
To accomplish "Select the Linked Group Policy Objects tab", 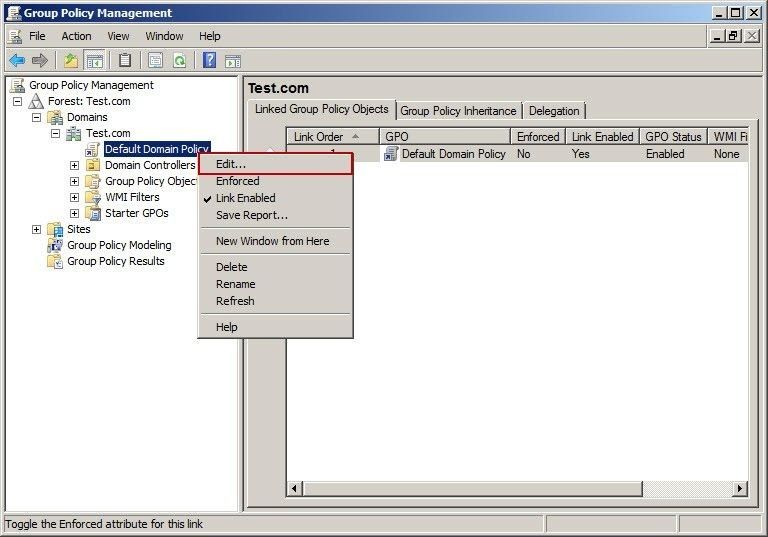I will tap(322, 109).
